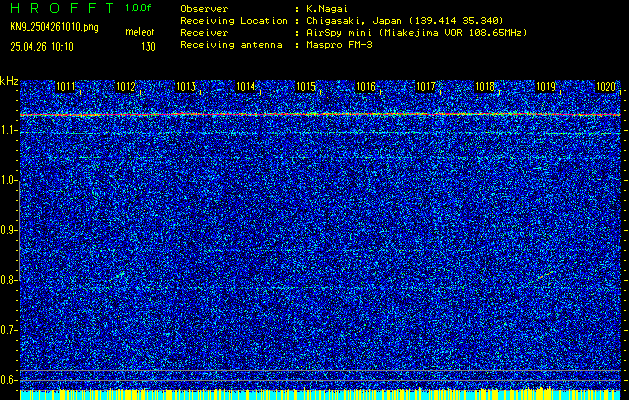Screen dimensions: 629x400
Task: Click the 1018 time marker
Action: tap(485, 87)
